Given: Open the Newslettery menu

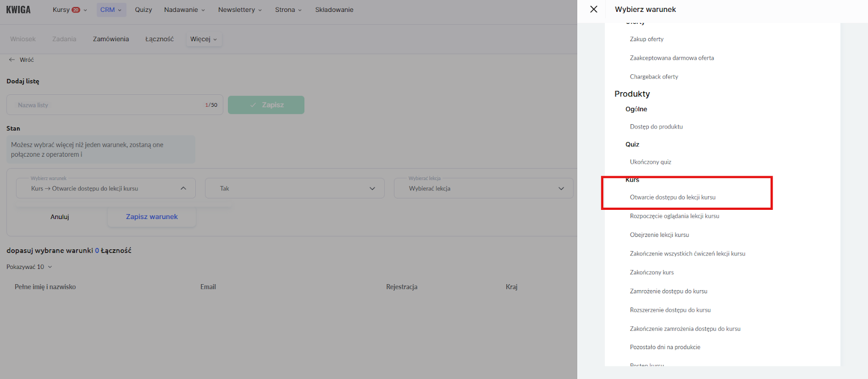Looking at the screenshot, I should click(240, 10).
